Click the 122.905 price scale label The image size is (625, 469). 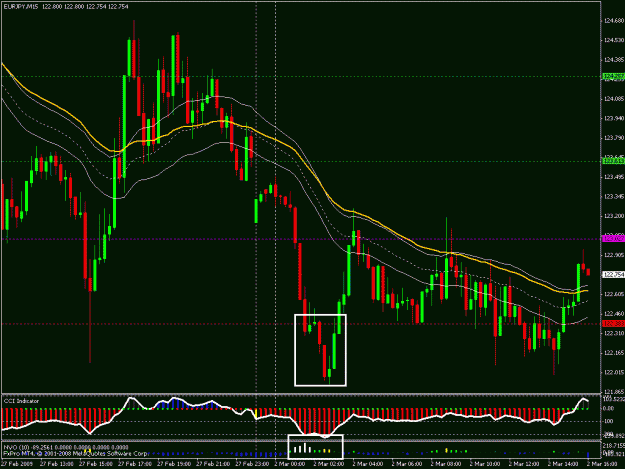pyautogui.click(x=614, y=255)
